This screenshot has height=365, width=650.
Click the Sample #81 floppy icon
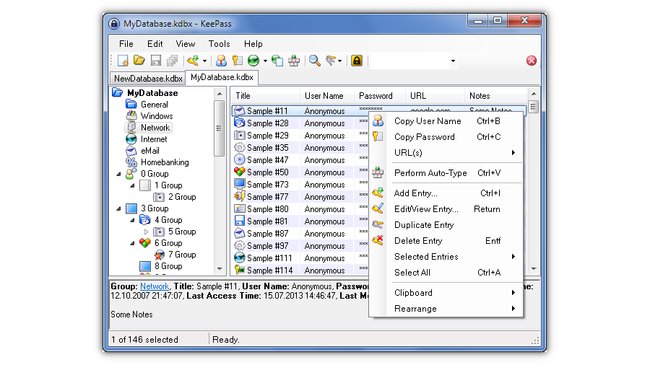(239, 221)
